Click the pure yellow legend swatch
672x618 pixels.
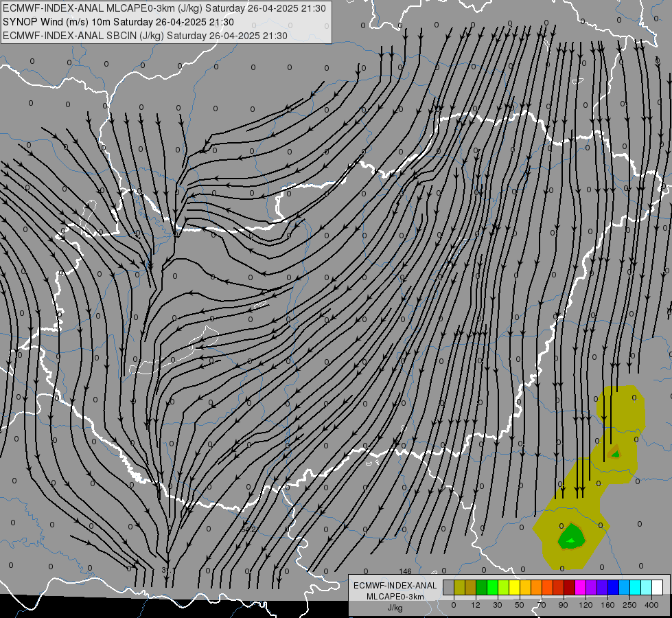click(514, 587)
